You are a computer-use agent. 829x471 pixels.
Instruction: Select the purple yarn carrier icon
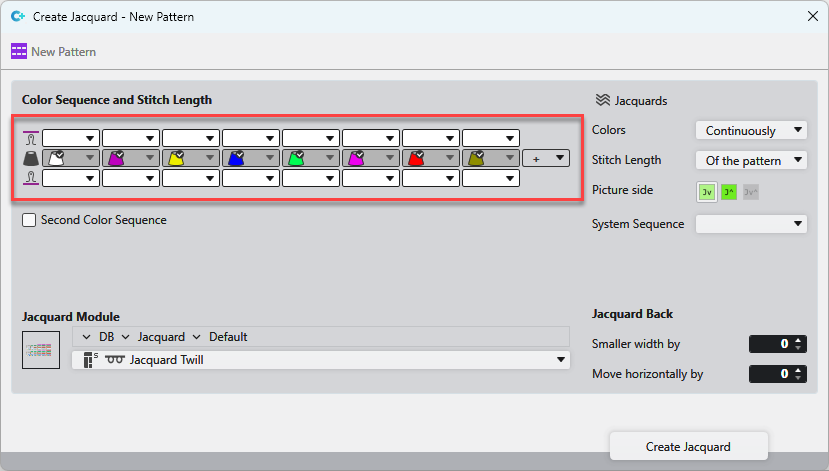[117, 158]
